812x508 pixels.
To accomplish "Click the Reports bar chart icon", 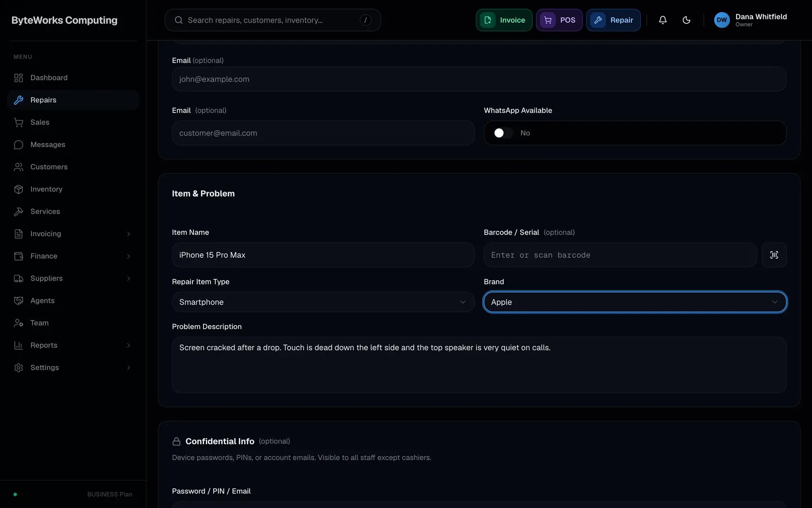I will coord(19,345).
